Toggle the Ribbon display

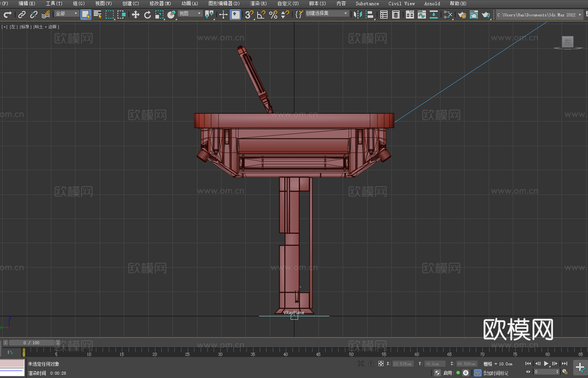(x=410, y=14)
